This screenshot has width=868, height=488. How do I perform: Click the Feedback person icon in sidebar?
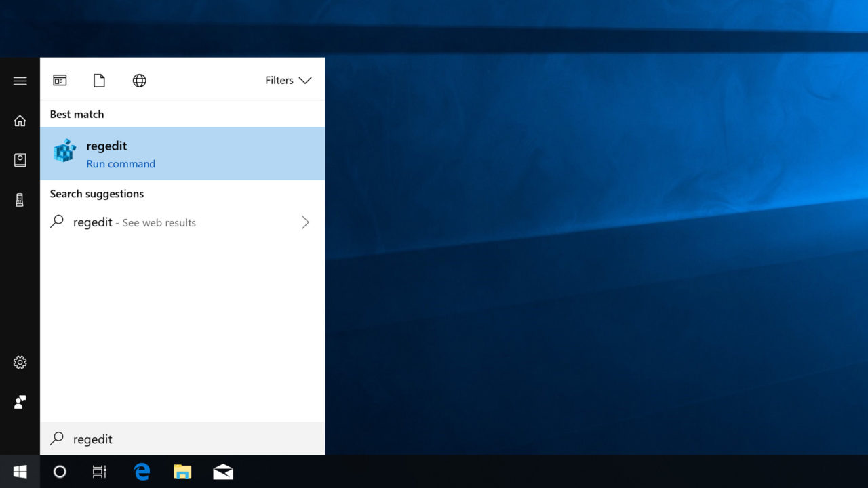[x=20, y=402]
